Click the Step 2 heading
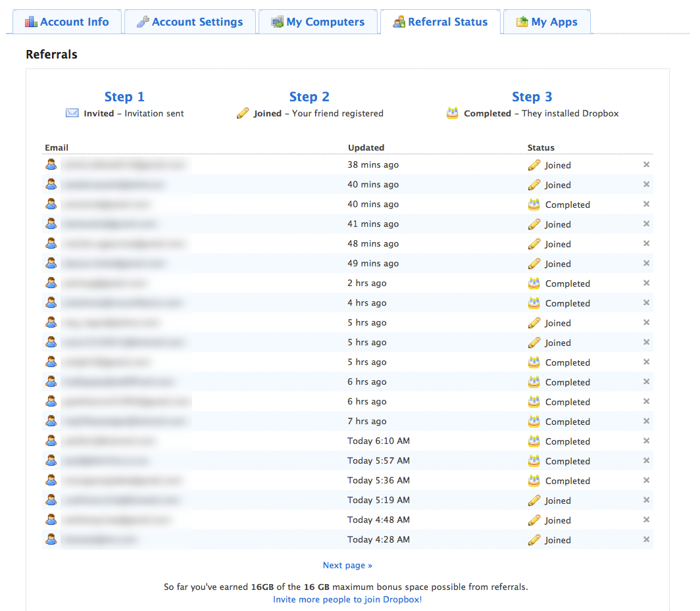700x611 pixels. [309, 97]
